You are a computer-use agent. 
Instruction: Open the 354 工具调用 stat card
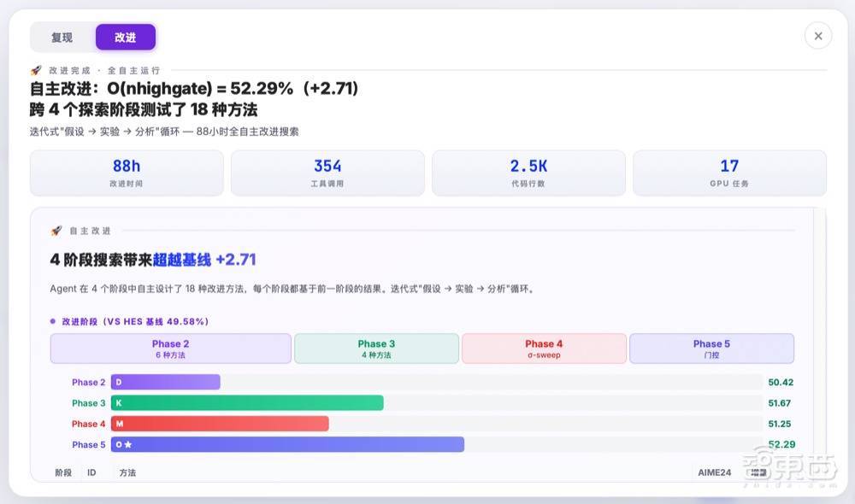point(327,173)
